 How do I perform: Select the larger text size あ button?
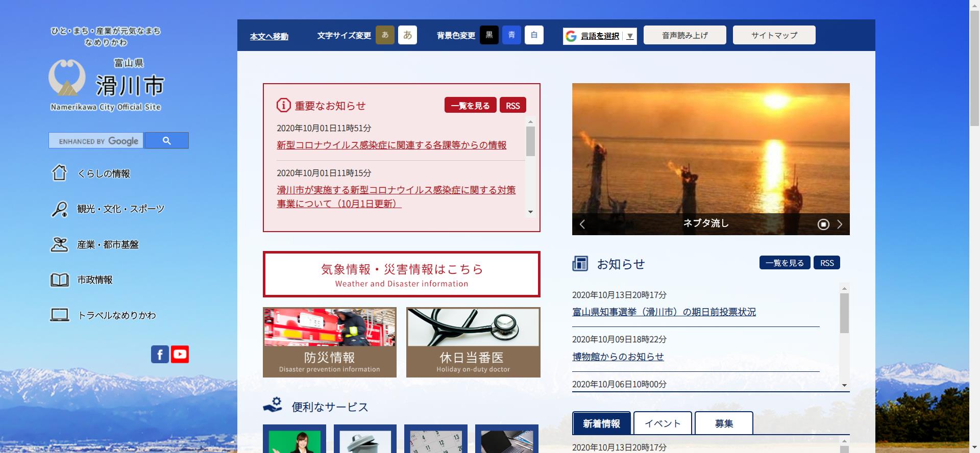click(x=407, y=35)
